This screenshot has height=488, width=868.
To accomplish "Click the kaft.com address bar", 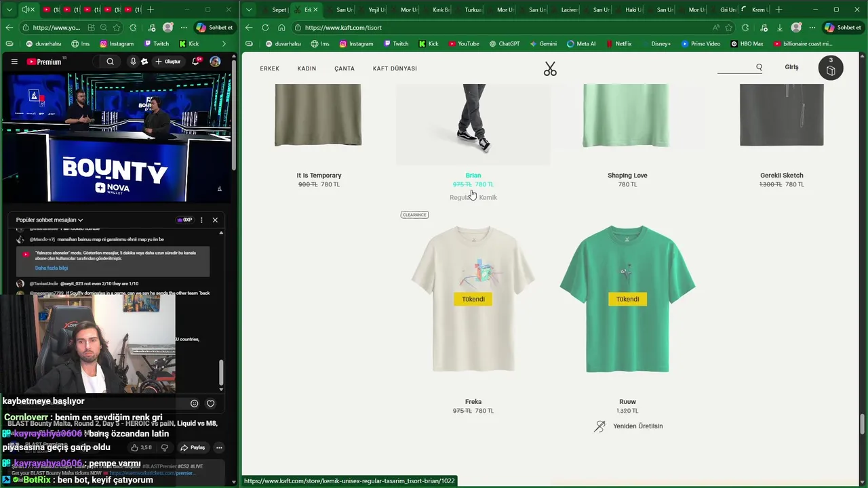I will click(x=502, y=28).
